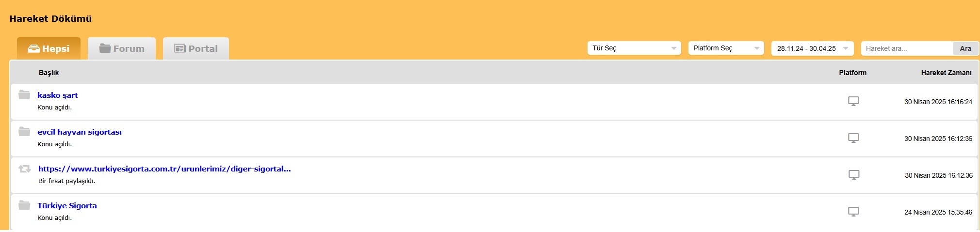This screenshot has width=980, height=232.
Task: Click the share arrows icon beside turkiyesigorta link
Action: click(25, 169)
